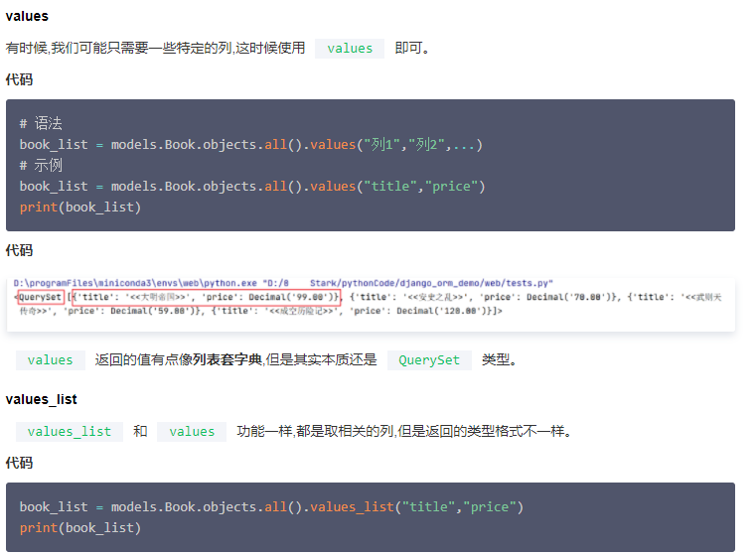
Task: Click the 'values' section heading at top
Action: click(27, 16)
